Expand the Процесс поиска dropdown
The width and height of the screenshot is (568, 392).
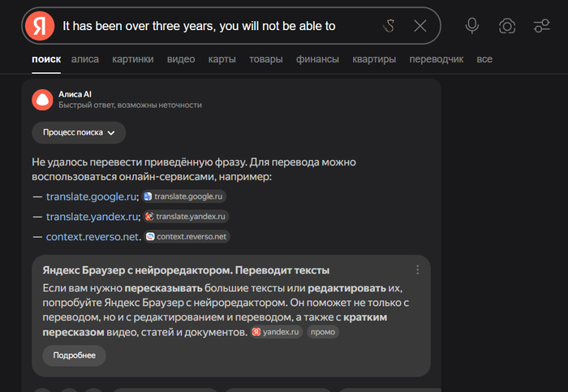79,132
